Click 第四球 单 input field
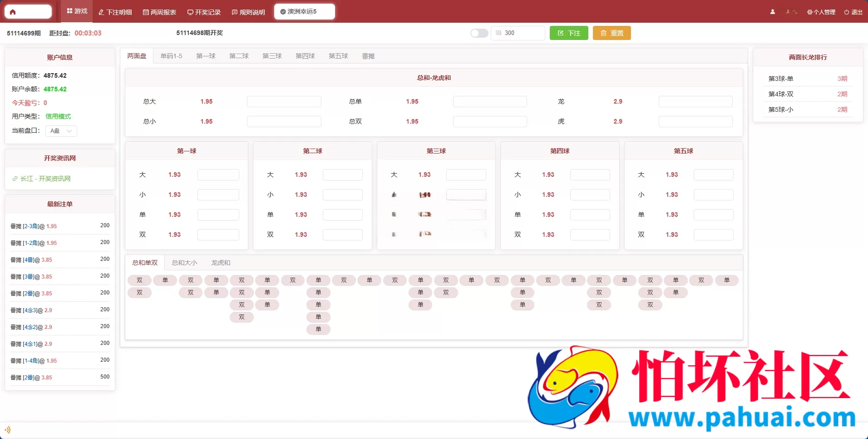The height and width of the screenshot is (439, 868). [590, 215]
